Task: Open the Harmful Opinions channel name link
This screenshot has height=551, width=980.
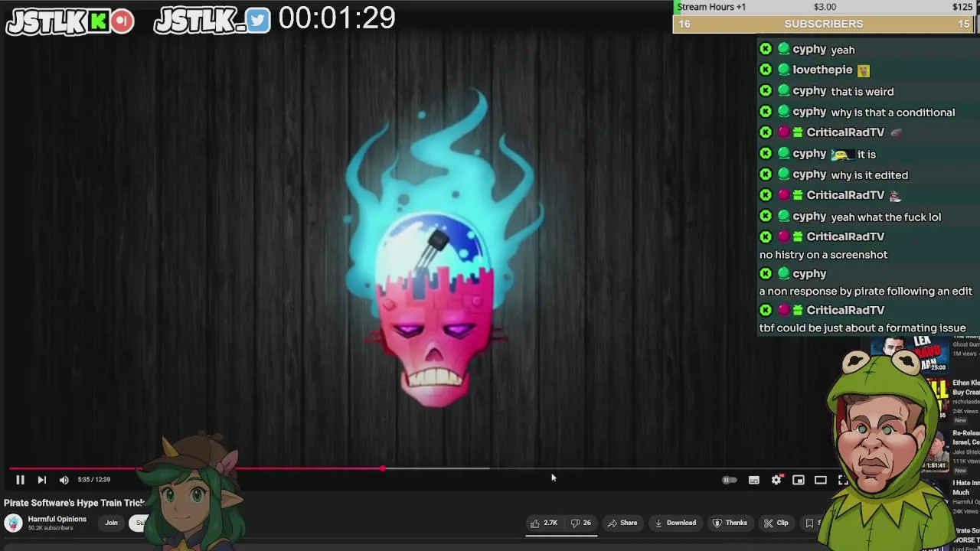Action: point(57,519)
